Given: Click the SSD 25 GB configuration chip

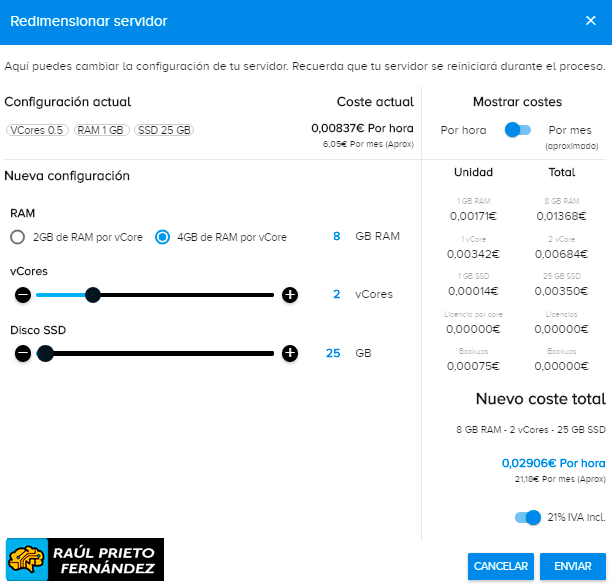Looking at the screenshot, I should [164, 131].
